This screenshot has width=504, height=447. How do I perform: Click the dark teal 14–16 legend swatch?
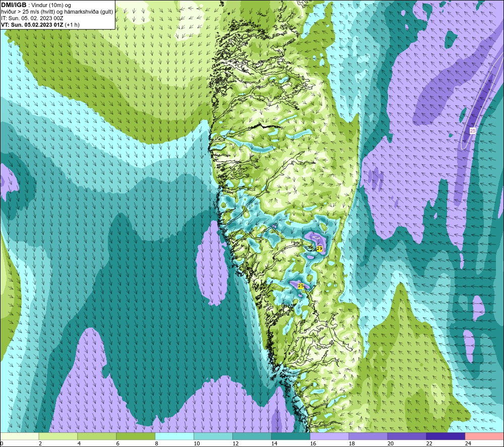[291, 436]
